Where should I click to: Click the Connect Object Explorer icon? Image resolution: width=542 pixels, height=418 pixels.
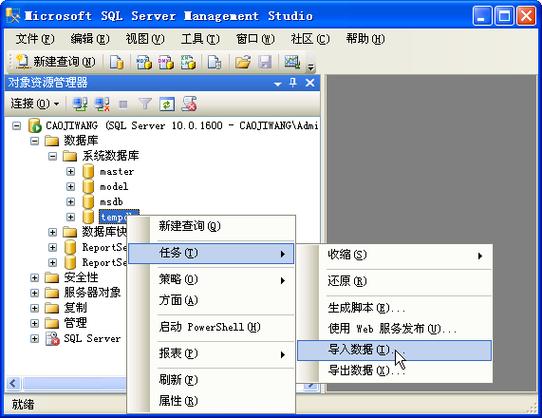pyautogui.click(x=80, y=104)
